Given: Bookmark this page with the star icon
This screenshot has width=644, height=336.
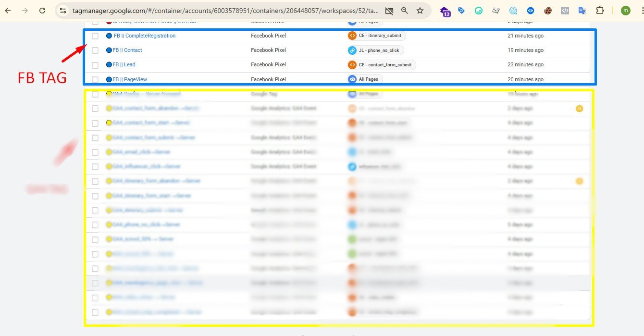Looking at the screenshot, I should click(x=420, y=11).
